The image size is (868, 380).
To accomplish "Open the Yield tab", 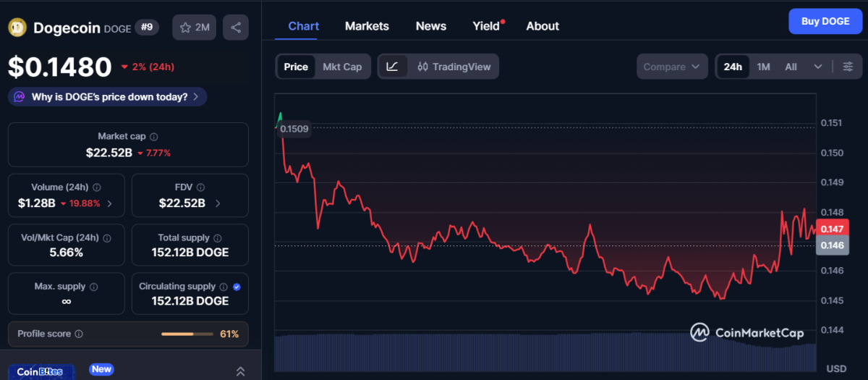I will click(x=486, y=26).
